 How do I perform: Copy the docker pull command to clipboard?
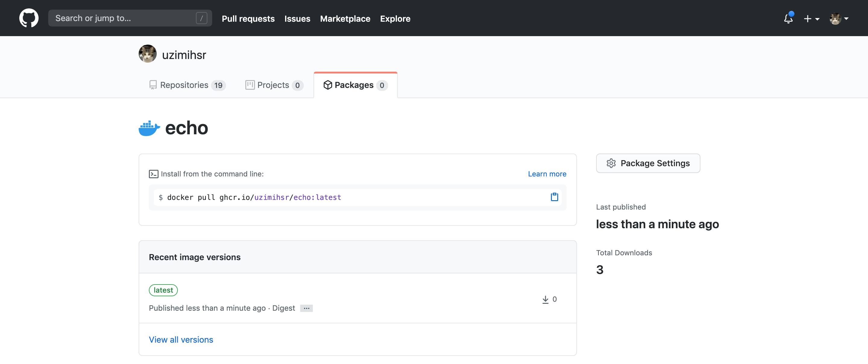click(554, 197)
